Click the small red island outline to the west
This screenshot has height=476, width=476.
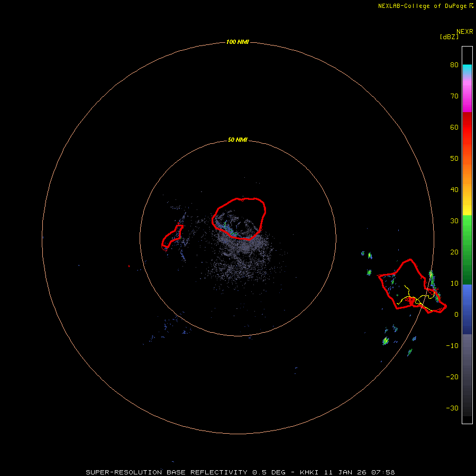(172, 237)
